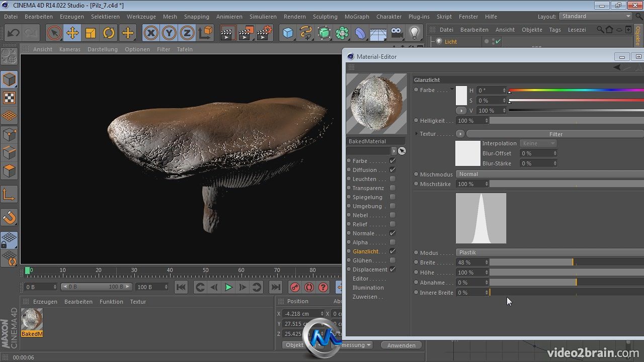The height and width of the screenshot is (362, 644).
Task: Open the Mischmodus Normal dropdown
Action: point(550,174)
